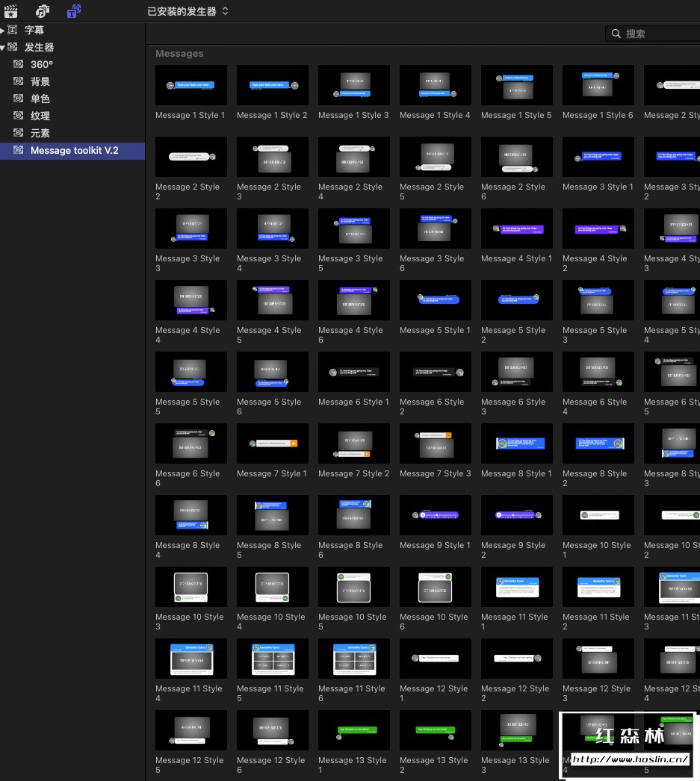Select Message 3 Style 5 thumbnail
The height and width of the screenshot is (781, 700).
click(354, 228)
